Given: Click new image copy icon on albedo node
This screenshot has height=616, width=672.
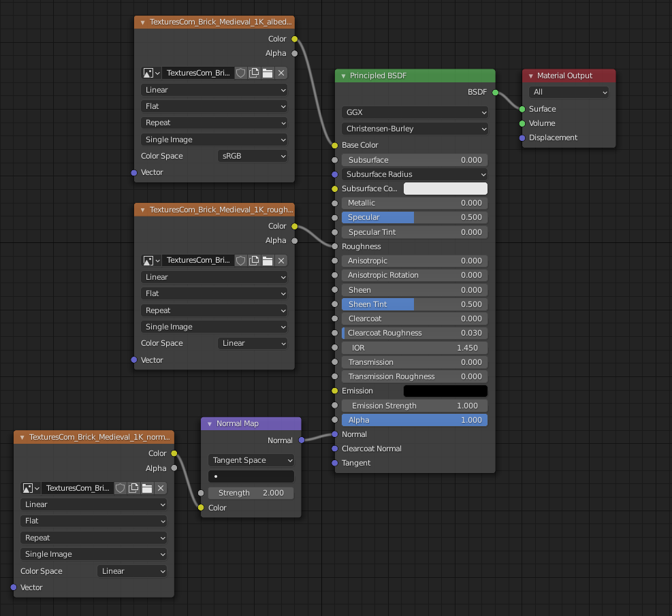Looking at the screenshot, I should 254,73.
